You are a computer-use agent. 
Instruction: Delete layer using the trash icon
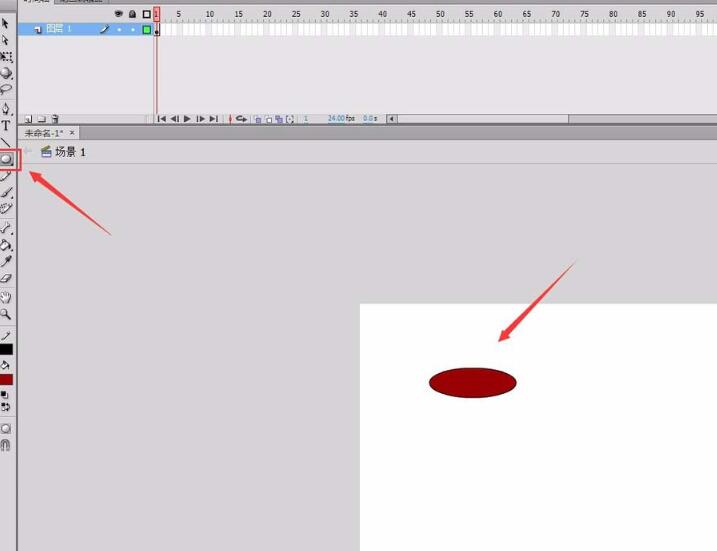[x=55, y=118]
